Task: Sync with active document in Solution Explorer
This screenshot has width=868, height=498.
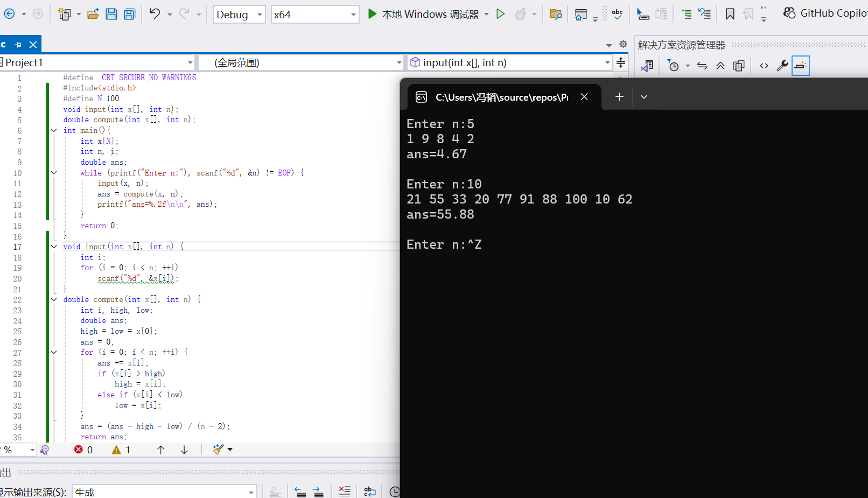Action: click(x=702, y=66)
